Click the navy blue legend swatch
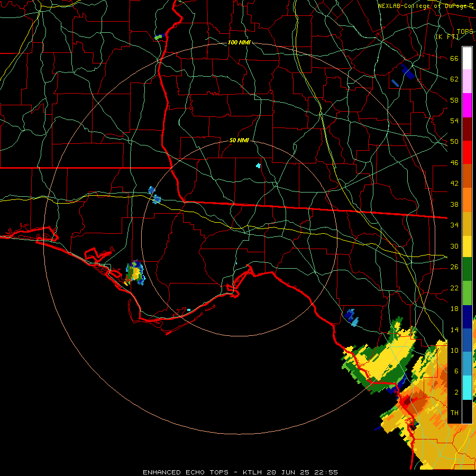The width and height of the screenshot is (476, 476). (467, 317)
